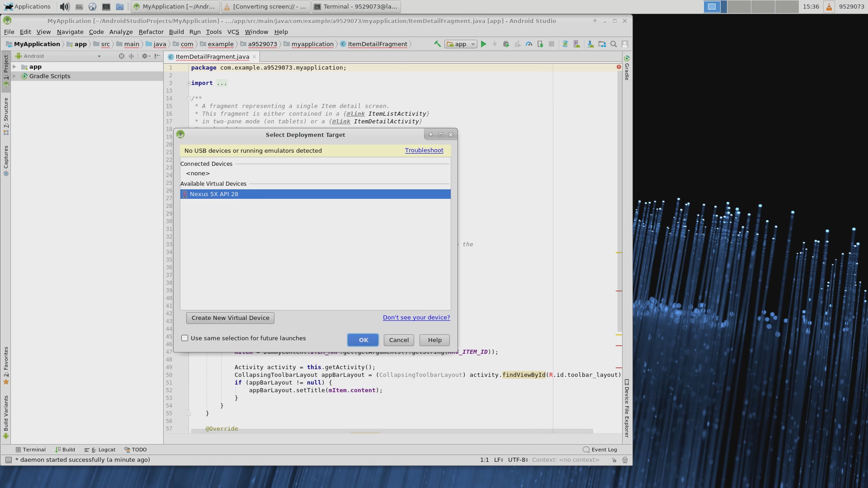Collapse the Javadoc comment at line 14
The width and height of the screenshot is (868, 488).
pos(189,99)
